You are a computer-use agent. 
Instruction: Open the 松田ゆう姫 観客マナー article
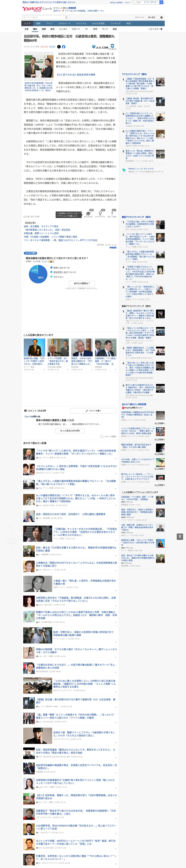85,734
